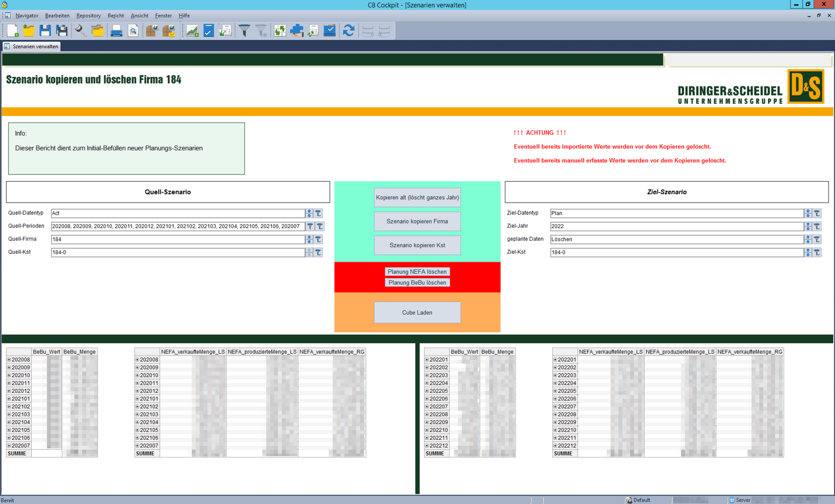Open filter selector for Ziel-Jahr field

pyautogui.click(x=817, y=226)
